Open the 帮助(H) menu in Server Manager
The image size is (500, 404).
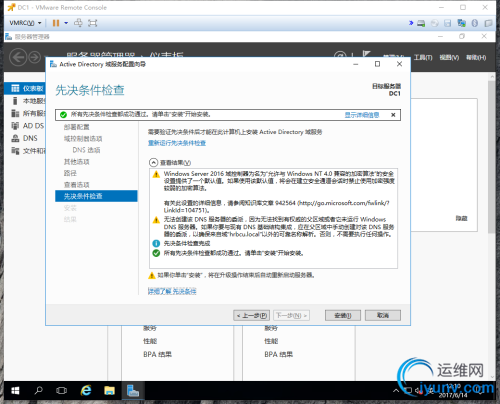[x=476, y=58]
